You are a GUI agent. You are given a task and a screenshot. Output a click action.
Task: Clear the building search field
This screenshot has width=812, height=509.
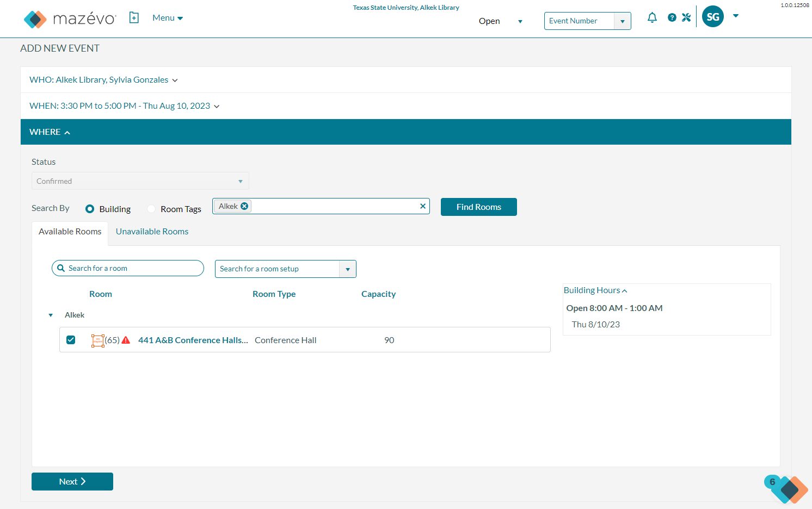[423, 206]
